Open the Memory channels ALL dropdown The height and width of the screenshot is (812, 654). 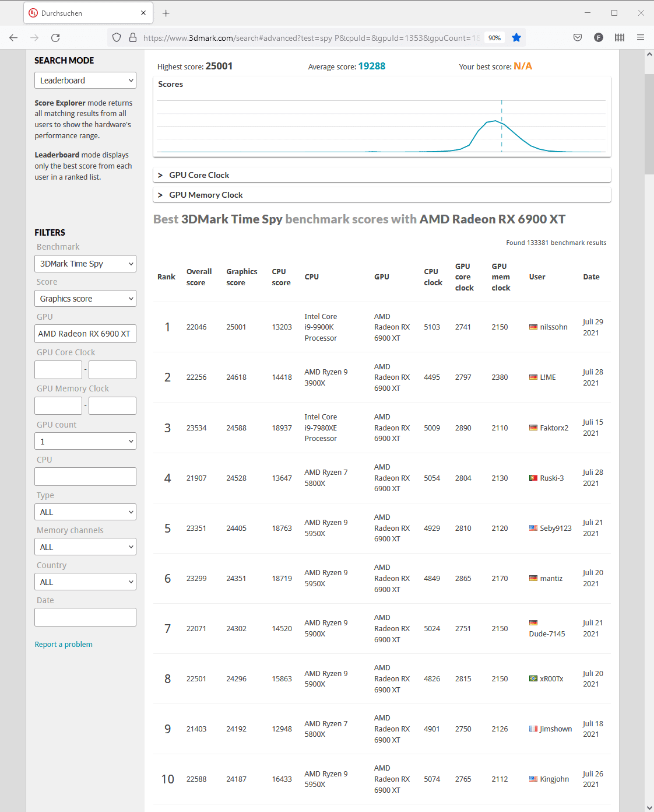85,547
